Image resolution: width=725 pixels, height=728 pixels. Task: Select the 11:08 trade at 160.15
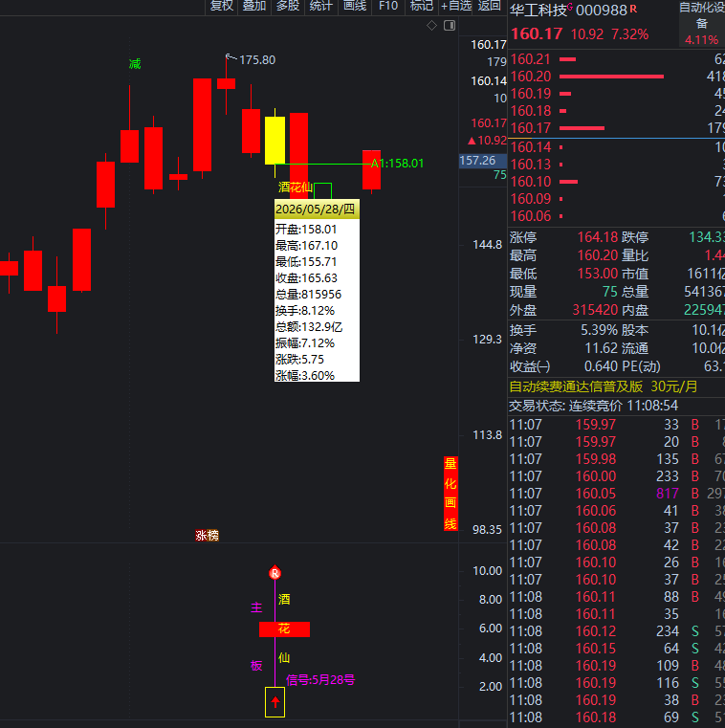(617, 649)
